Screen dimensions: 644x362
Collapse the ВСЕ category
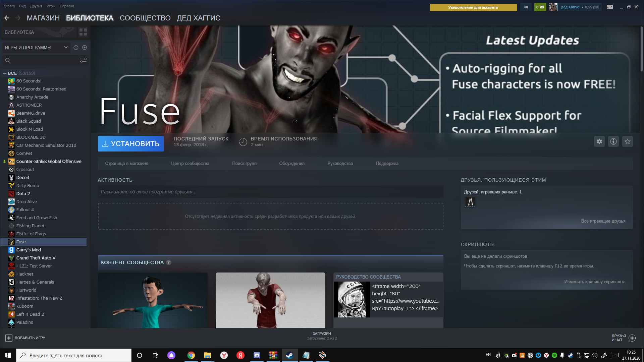coord(5,73)
